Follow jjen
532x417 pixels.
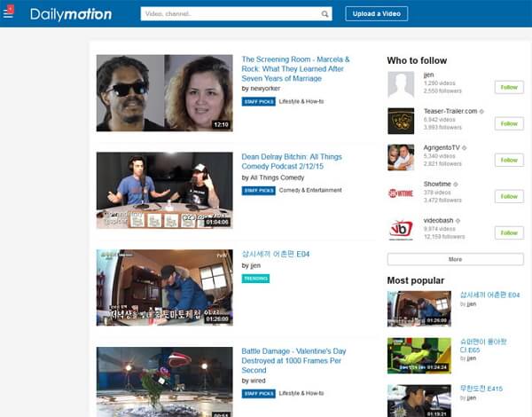[x=509, y=87]
